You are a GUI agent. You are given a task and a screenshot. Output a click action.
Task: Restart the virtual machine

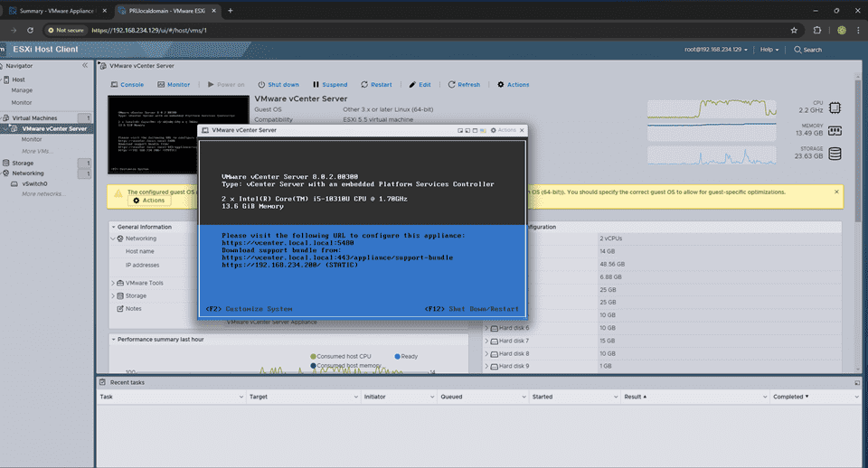(376, 85)
